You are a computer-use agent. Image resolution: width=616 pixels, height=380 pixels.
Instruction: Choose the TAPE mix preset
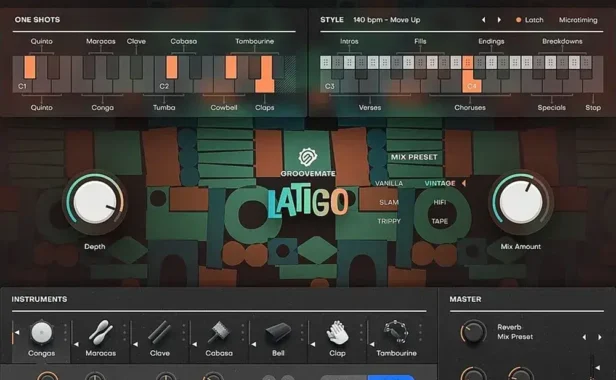click(x=440, y=221)
